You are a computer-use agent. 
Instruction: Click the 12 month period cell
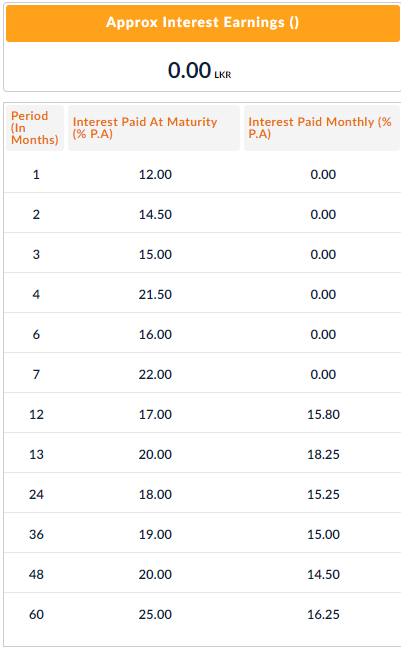(x=36, y=414)
